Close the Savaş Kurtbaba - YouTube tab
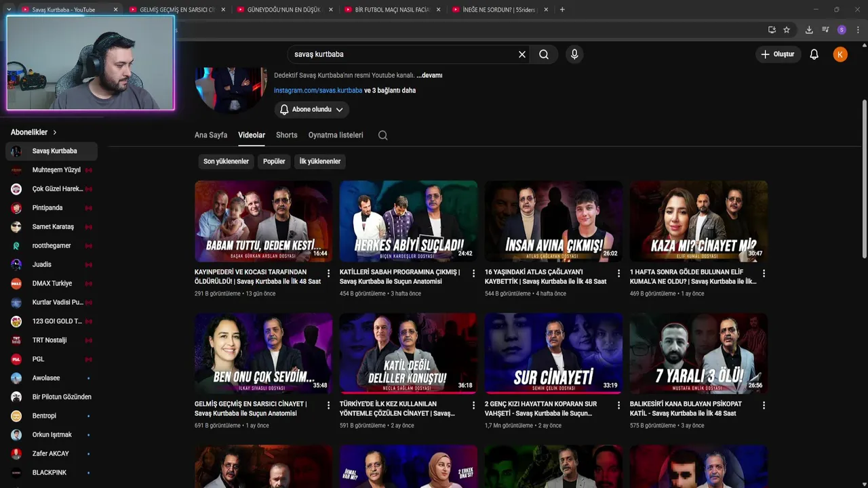This screenshot has width=868, height=488. (x=115, y=9)
